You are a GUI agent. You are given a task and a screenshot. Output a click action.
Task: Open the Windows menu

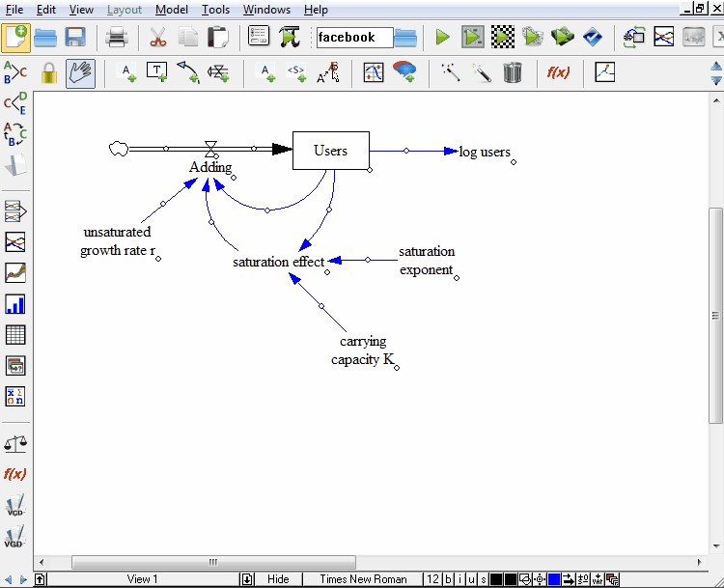(x=266, y=10)
